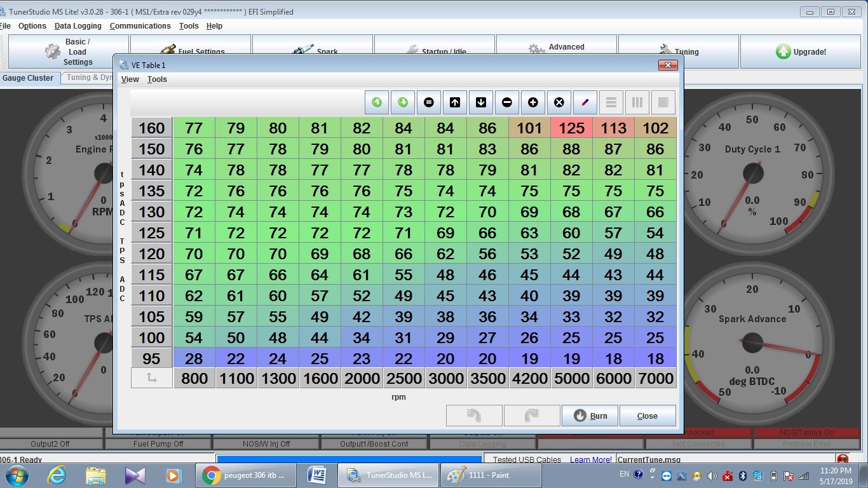Select the red cell showing 125
868x488 pixels.
click(571, 128)
